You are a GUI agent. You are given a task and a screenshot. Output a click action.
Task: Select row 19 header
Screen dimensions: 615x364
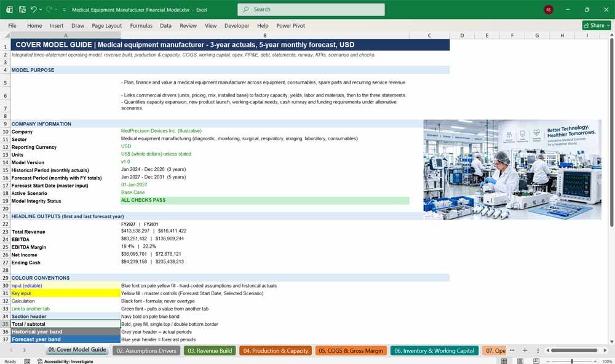point(6,201)
